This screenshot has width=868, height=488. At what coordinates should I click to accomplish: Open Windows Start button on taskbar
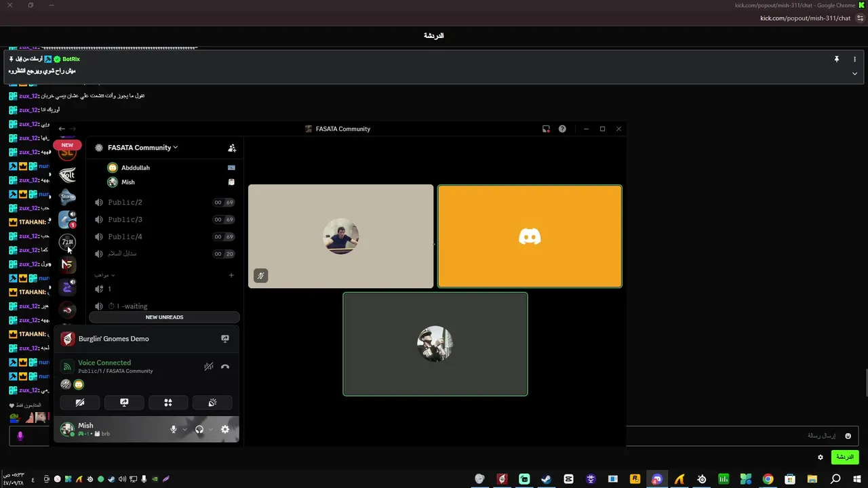pyautogui.click(x=857, y=479)
